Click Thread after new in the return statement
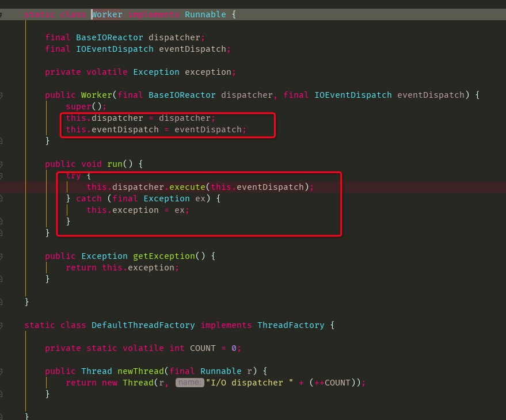 138,383
